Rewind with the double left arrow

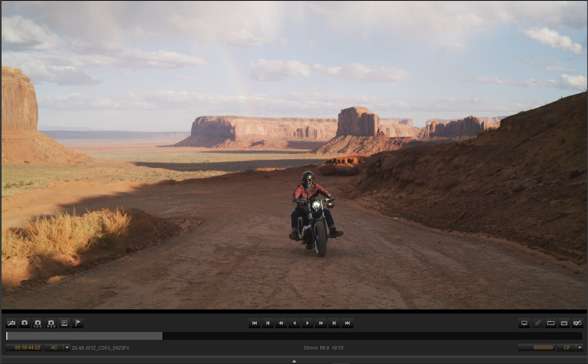tap(281, 323)
